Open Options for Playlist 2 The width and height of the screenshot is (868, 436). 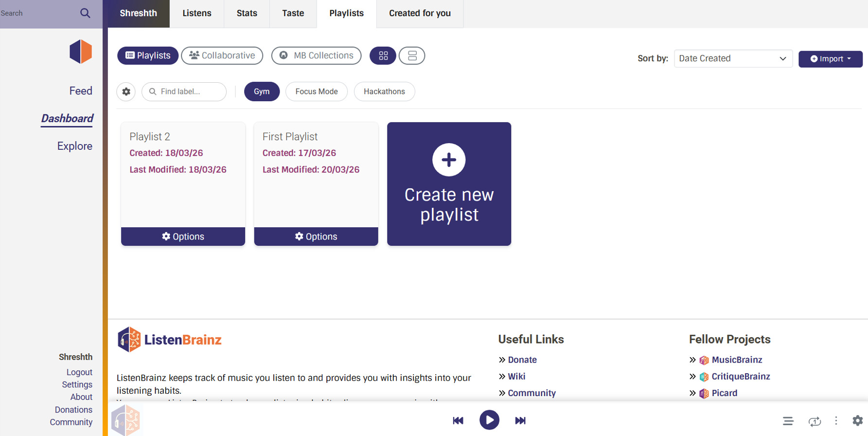183,236
